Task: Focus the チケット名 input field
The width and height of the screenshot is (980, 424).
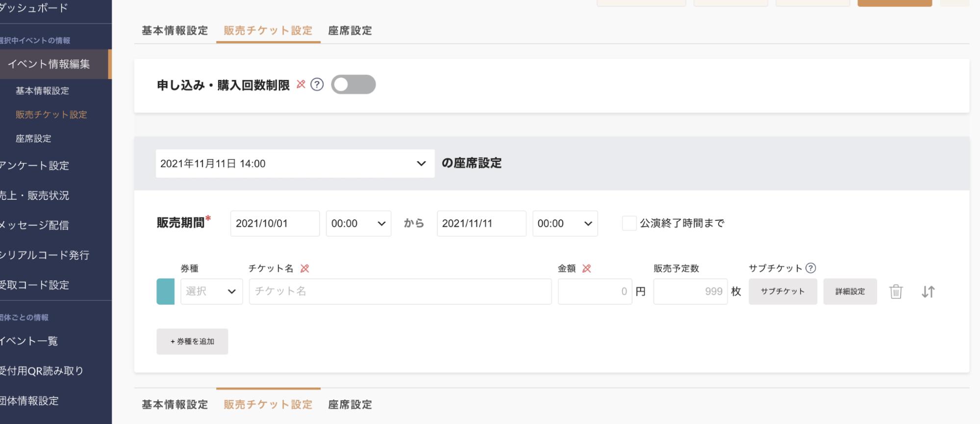Action: (401, 291)
